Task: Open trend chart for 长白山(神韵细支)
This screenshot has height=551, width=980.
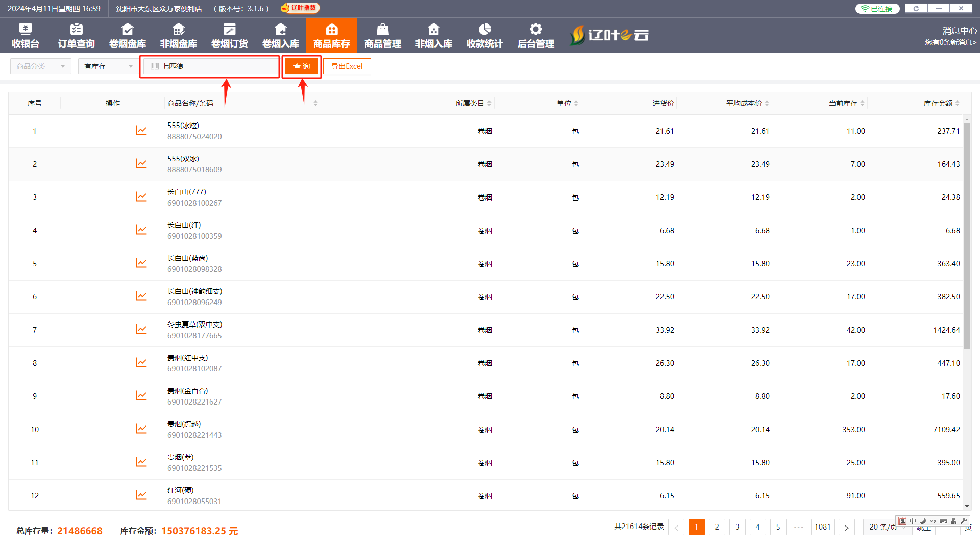Action: tap(141, 296)
